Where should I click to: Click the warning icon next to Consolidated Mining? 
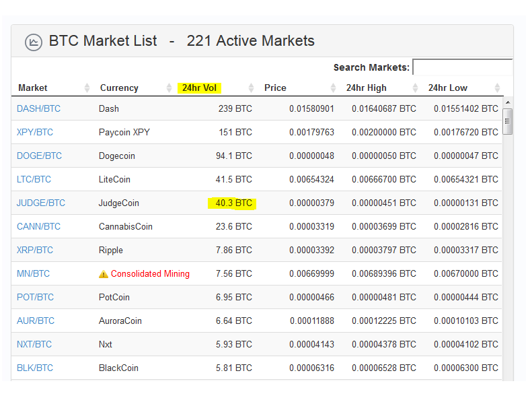(x=103, y=274)
